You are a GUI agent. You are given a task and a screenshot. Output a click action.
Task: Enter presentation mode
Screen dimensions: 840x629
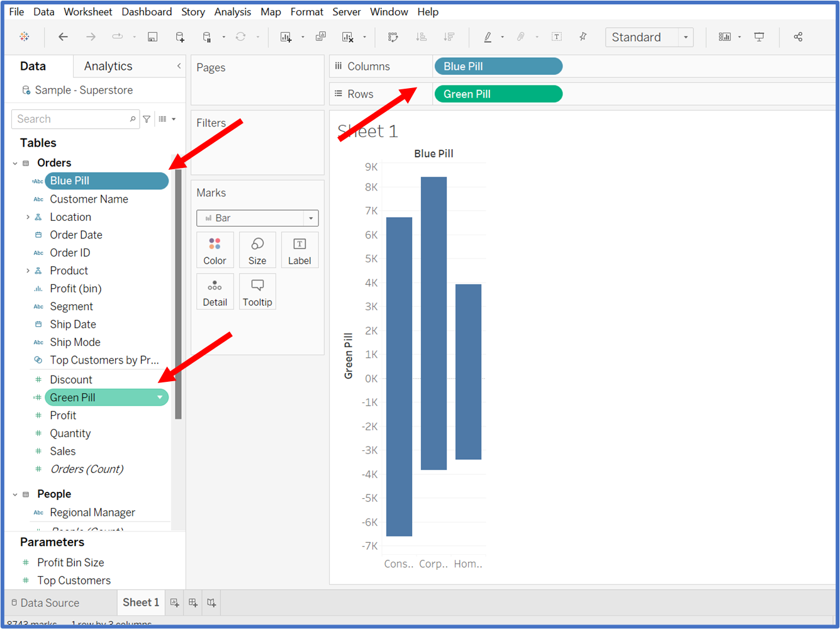pyautogui.click(x=759, y=36)
